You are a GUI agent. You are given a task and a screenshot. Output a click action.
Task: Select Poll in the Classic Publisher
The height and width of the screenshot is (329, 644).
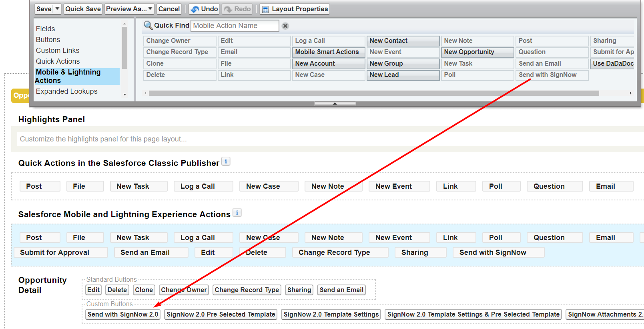point(502,186)
